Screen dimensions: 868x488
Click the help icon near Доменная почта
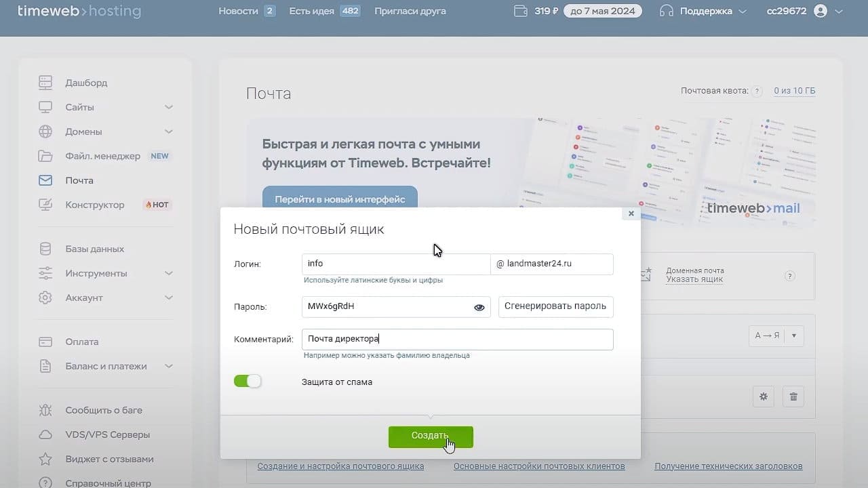[x=789, y=276]
